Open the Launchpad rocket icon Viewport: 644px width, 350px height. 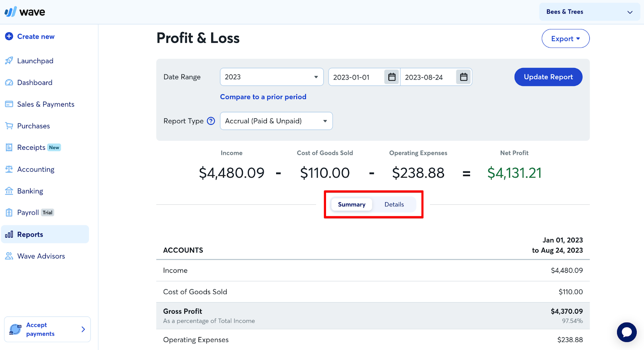coord(9,60)
